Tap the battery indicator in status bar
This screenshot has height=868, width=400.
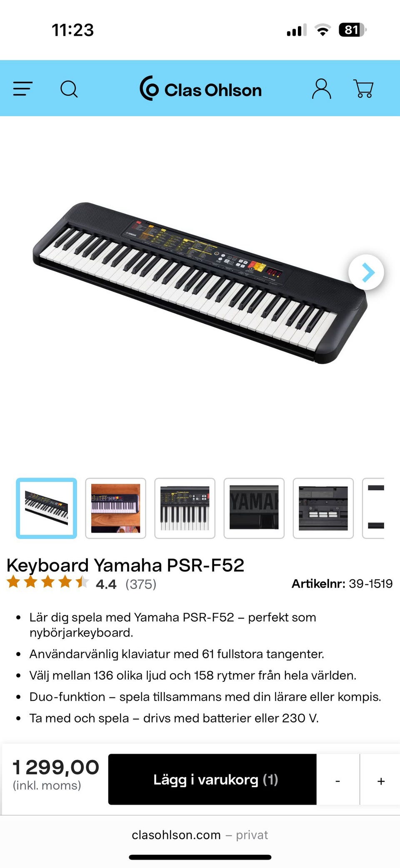352,30
